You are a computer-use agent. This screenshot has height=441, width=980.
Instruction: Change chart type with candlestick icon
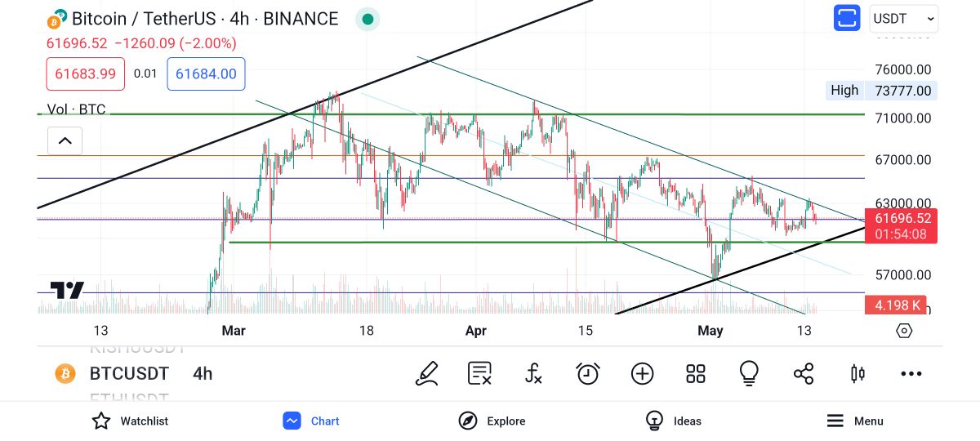(x=857, y=374)
